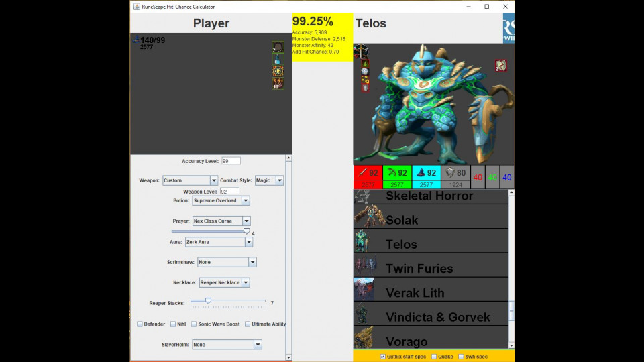644x362 pixels.
Task: Click the red debuff icon marked 2
Action: point(500,66)
